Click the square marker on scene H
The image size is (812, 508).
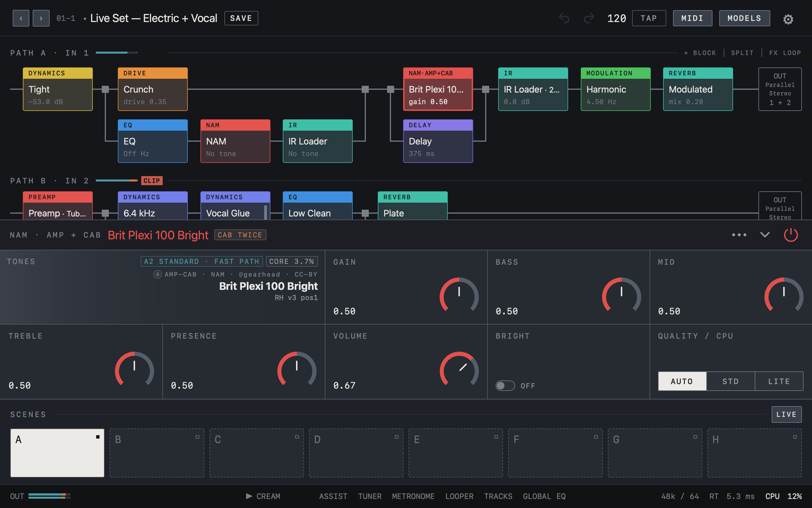coord(795,437)
